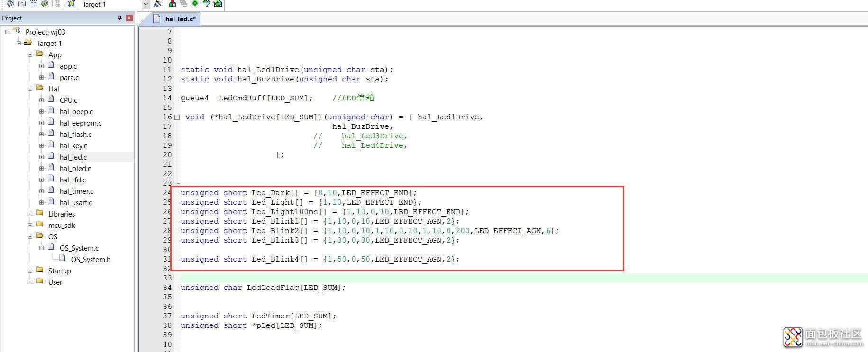Click the mcu_sdk folder label
868x352 pixels.
pos(62,226)
